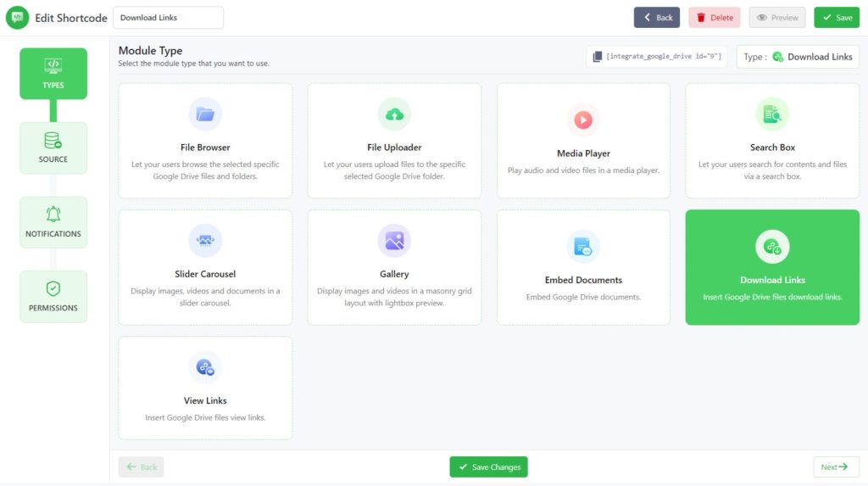This screenshot has height=486, width=868.
Task: Click the top Back button
Action: pyautogui.click(x=657, y=18)
